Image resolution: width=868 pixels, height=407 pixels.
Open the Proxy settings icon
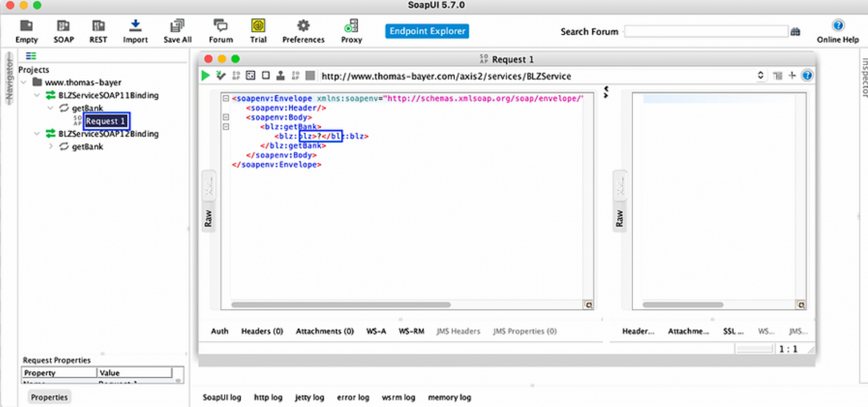(x=351, y=31)
